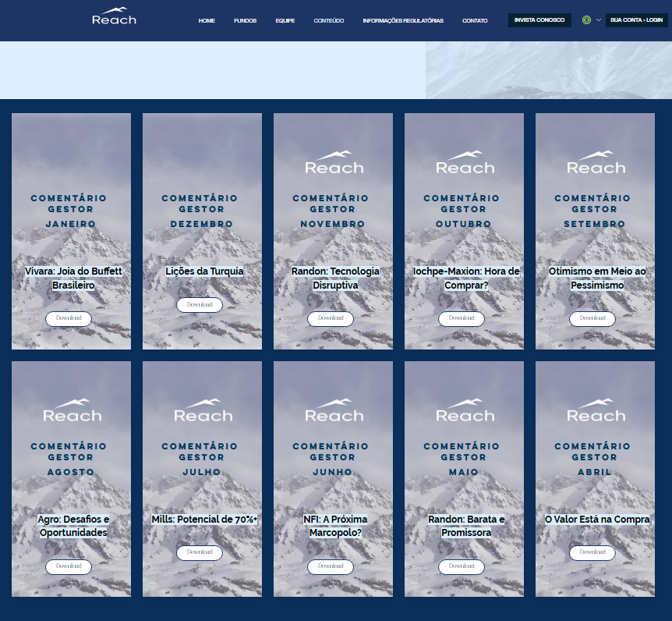Select title 'NFI: A Próxima Marcopolo?'

pyautogui.click(x=335, y=526)
